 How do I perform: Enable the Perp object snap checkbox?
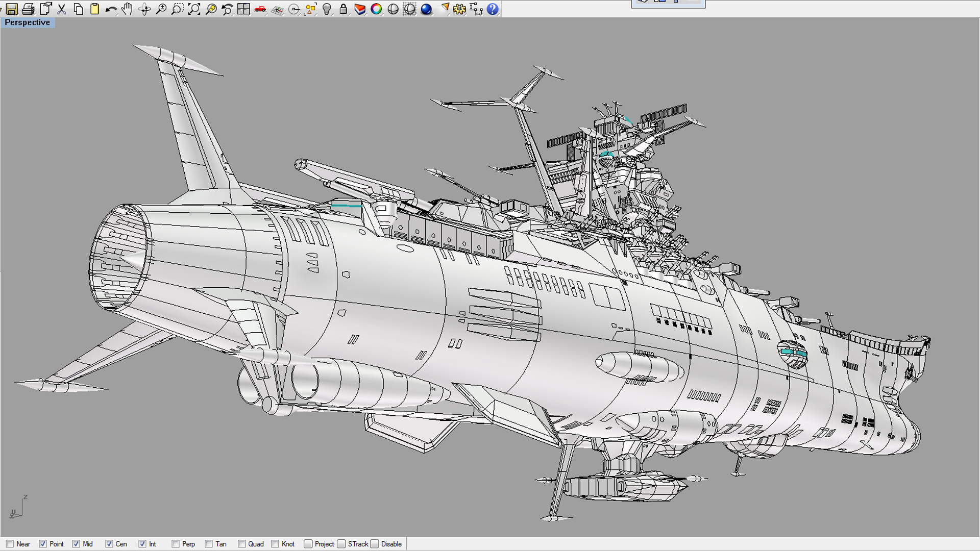[176, 544]
